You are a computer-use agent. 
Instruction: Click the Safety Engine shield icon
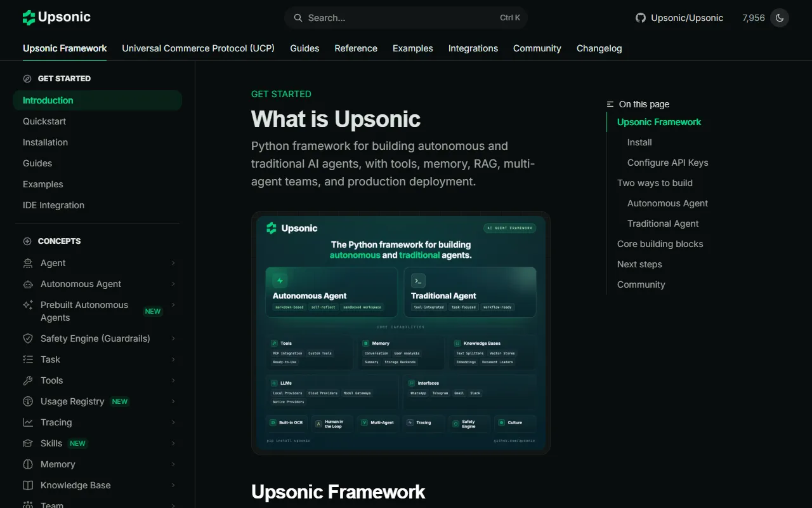pos(28,338)
